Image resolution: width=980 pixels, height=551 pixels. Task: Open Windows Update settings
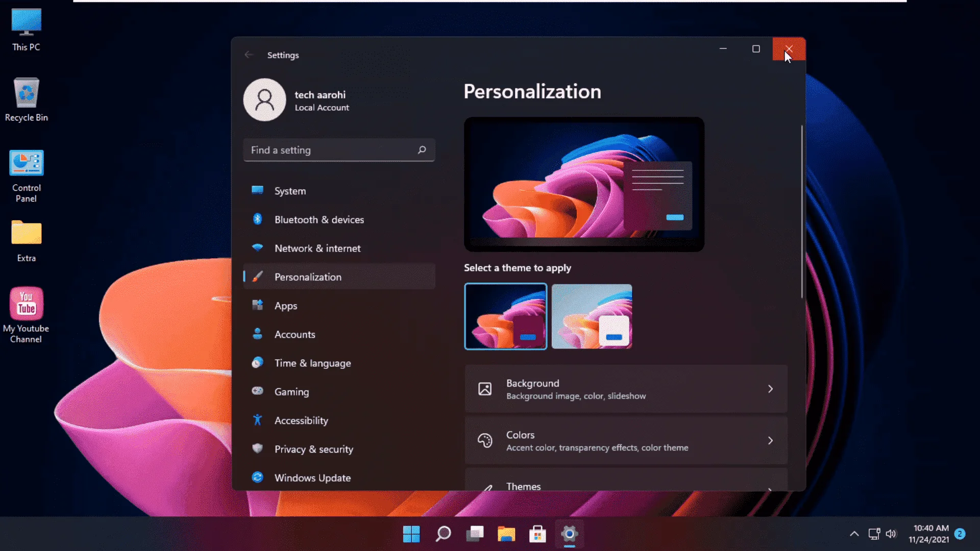click(x=339, y=478)
